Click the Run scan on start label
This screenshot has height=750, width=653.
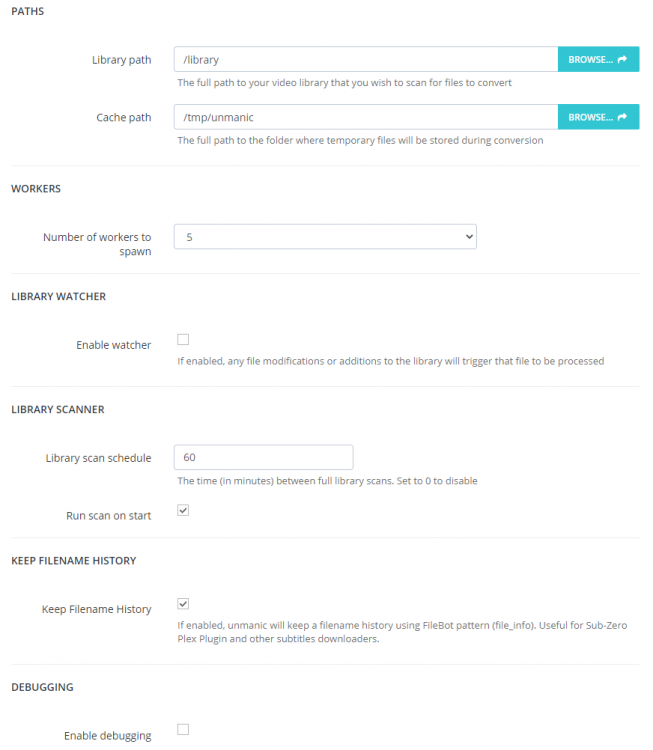point(109,516)
